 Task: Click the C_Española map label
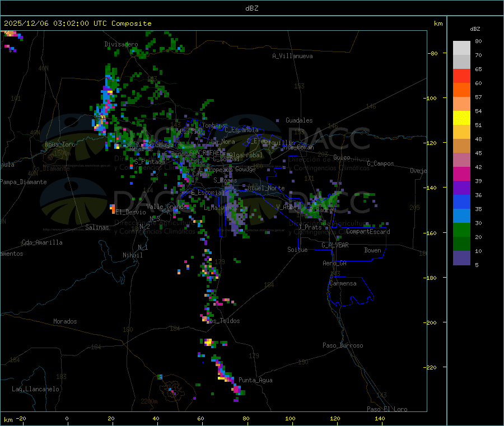(x=241, y=130)
